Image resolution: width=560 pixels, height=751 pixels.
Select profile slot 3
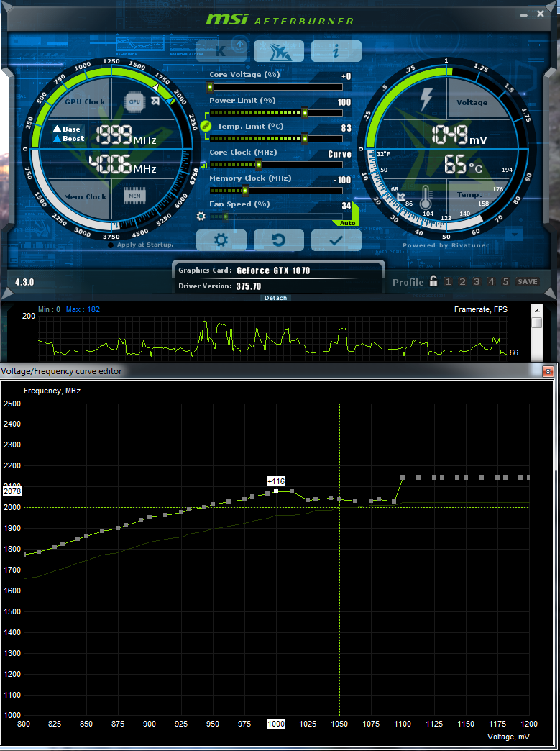click(477, 282)
